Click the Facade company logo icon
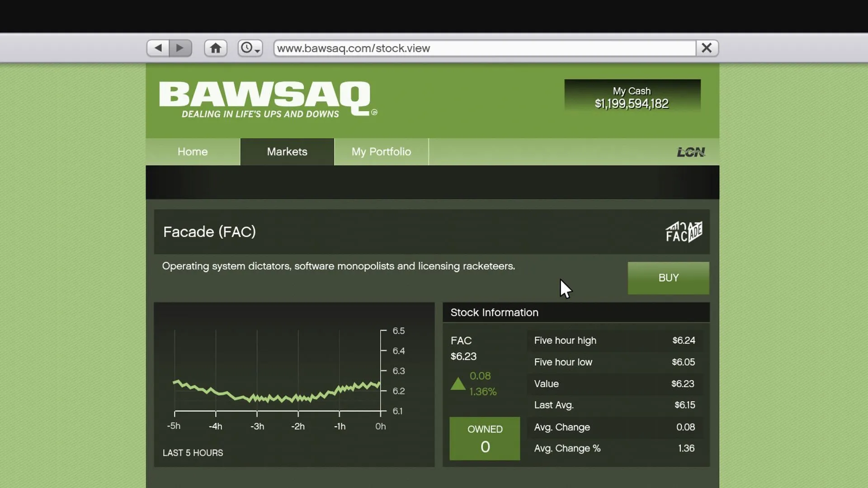This screenshot has width=868, height=488. 684,232
